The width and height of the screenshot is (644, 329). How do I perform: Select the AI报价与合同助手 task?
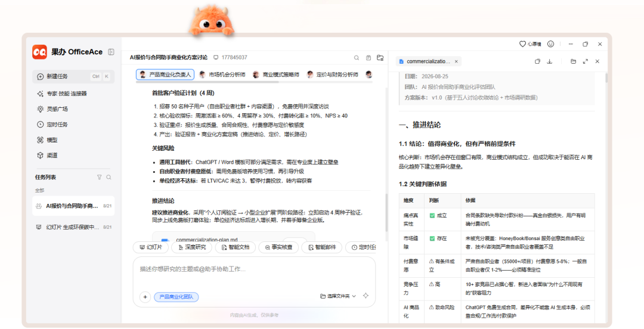pos(73,206)
